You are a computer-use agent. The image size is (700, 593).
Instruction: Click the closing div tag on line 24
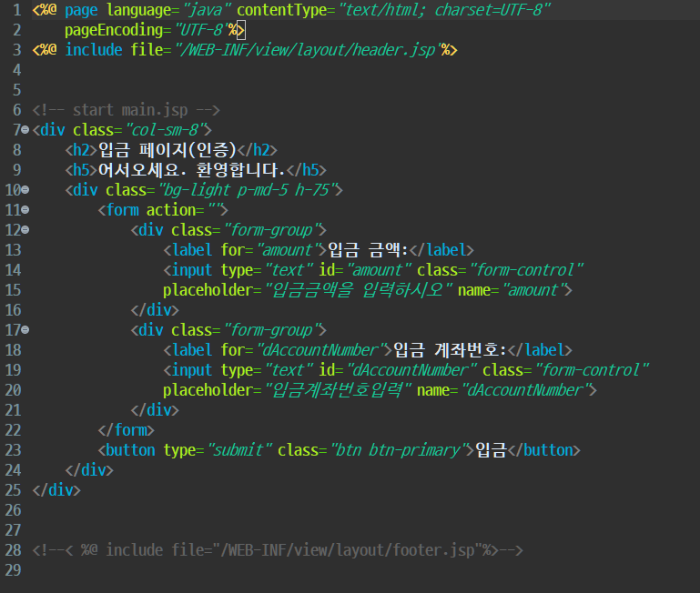(x=89, y=470)
